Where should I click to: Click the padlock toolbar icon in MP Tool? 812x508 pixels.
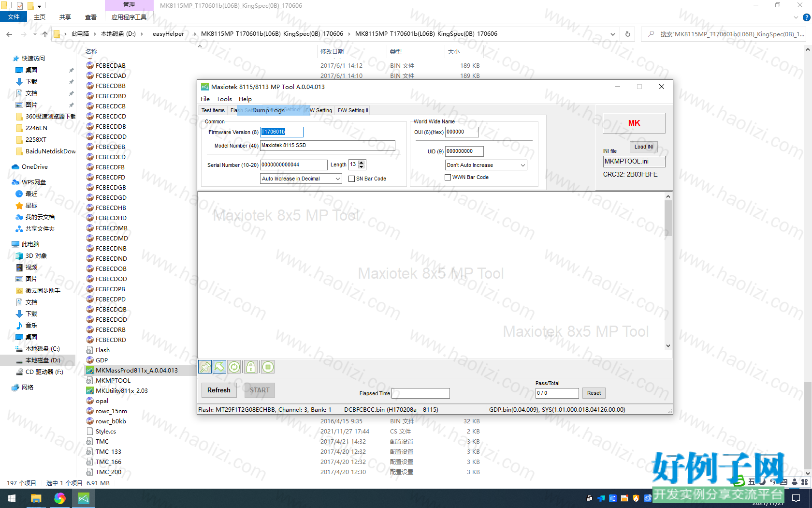250,367
